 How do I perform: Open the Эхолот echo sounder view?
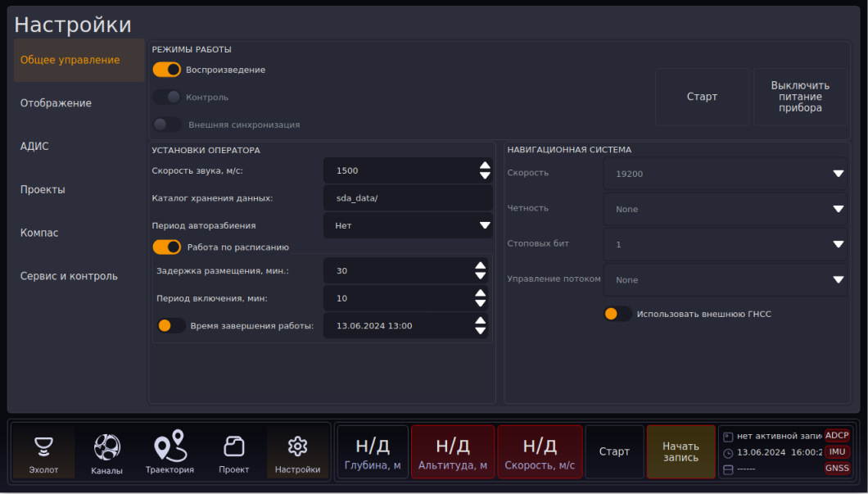click(x=43, y=452)
